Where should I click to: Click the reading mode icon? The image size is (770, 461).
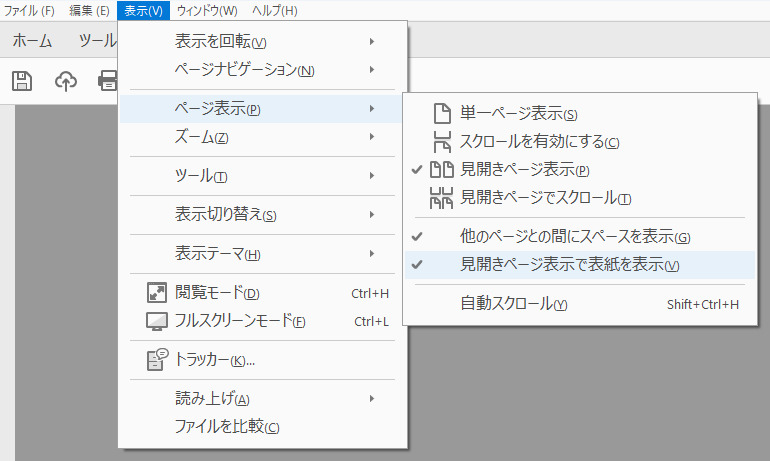click(x=157, y=293)
